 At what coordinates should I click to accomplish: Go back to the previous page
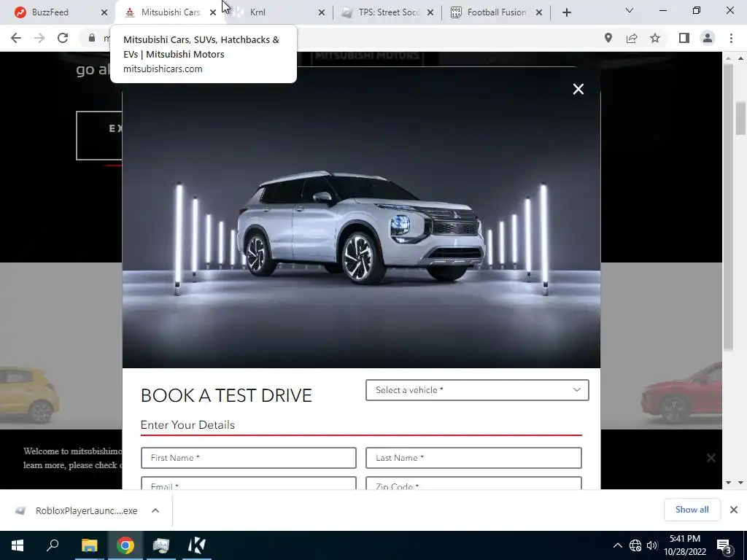pos(16,38)
